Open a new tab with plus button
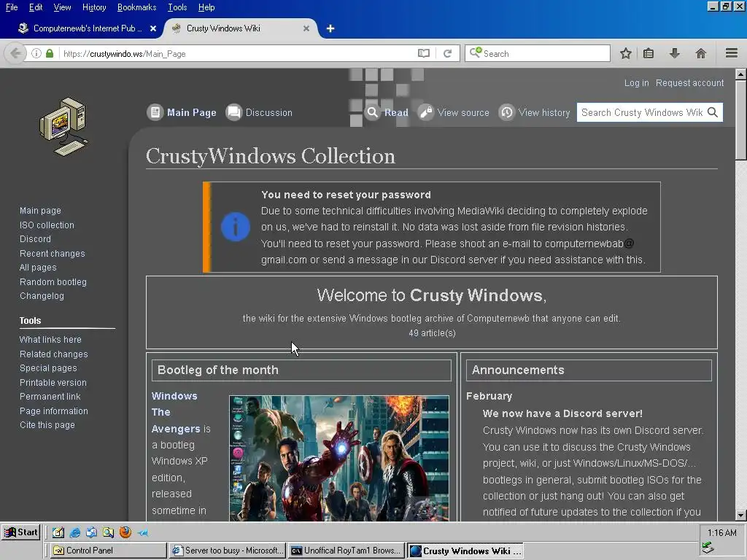The height and width of the screenshot is (560, 747). point(330,28)
